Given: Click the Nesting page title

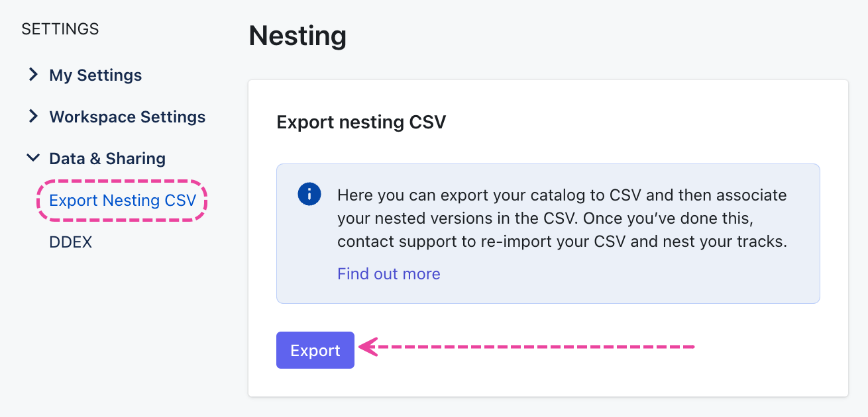Looking at the screenshot, I should click(x=298, y=36).
